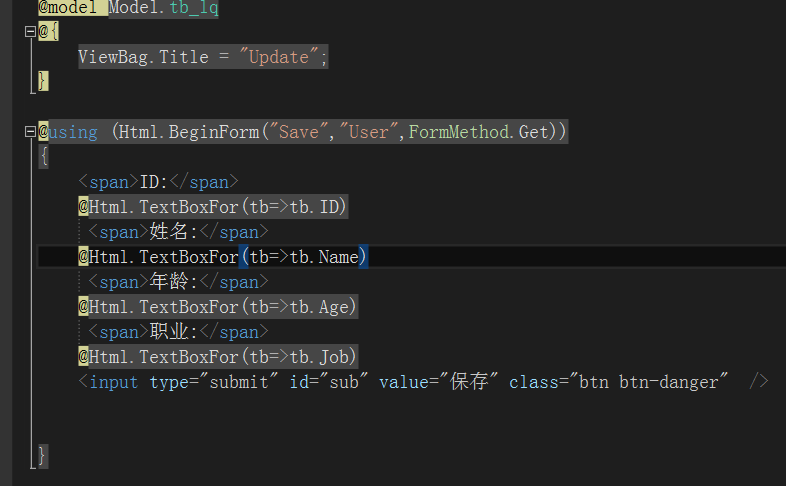This screenshot has height=486, width=786.
Task: Click the 姓名: span label
Action: pos(178,232)
